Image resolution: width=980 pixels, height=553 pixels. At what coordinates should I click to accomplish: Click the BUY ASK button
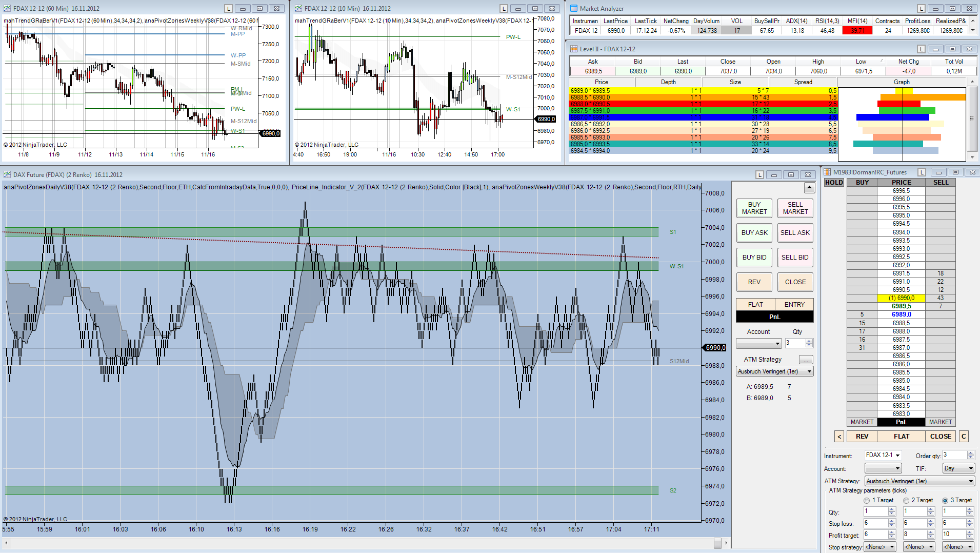coord(754,233)
